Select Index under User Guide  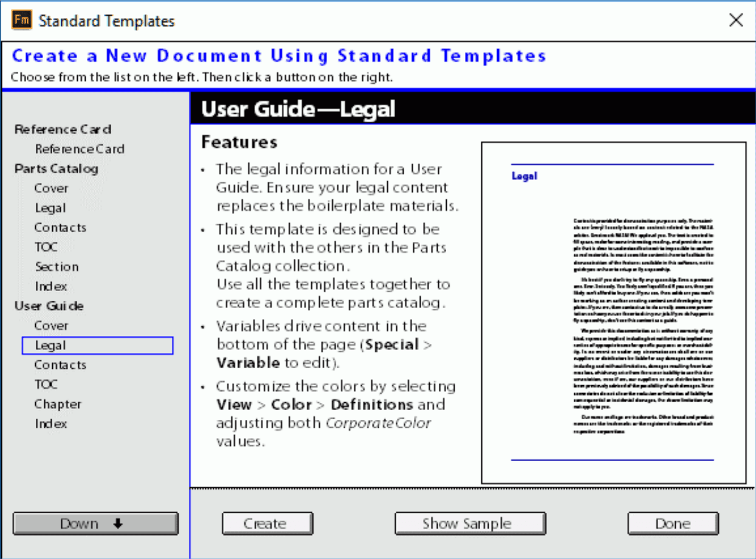(x=51, y=424)
